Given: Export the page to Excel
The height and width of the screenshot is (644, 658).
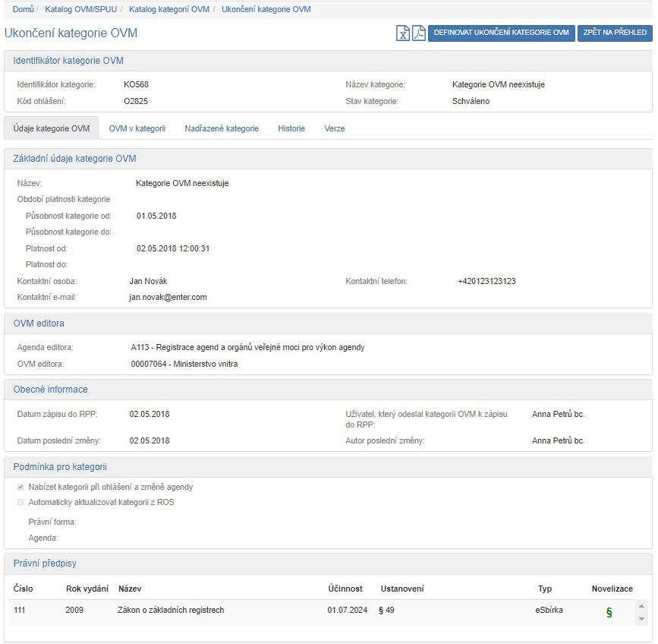Looking at the screenshot, I should coord(404,33).
